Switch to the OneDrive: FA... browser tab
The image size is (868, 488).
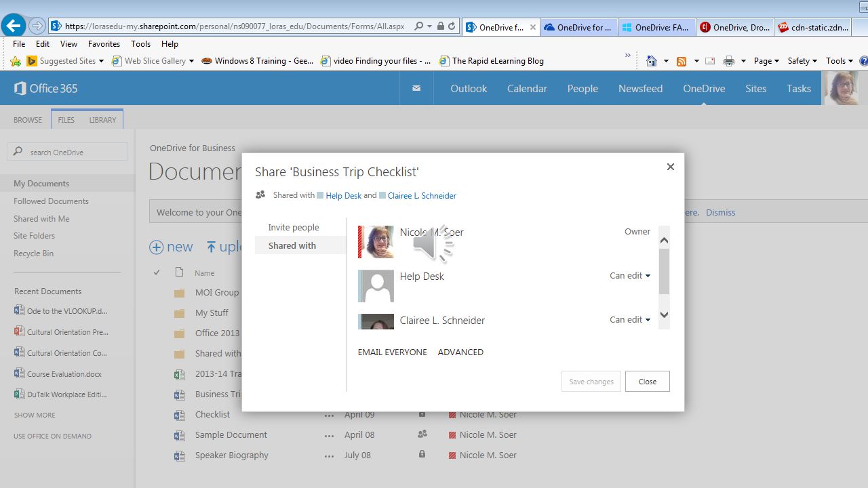(656, 27)
